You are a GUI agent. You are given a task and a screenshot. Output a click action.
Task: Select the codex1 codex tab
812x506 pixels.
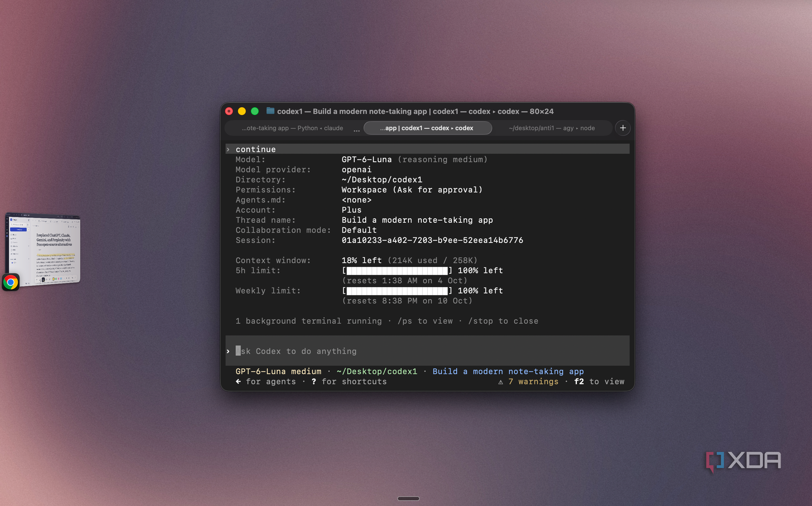coord(427,128)
